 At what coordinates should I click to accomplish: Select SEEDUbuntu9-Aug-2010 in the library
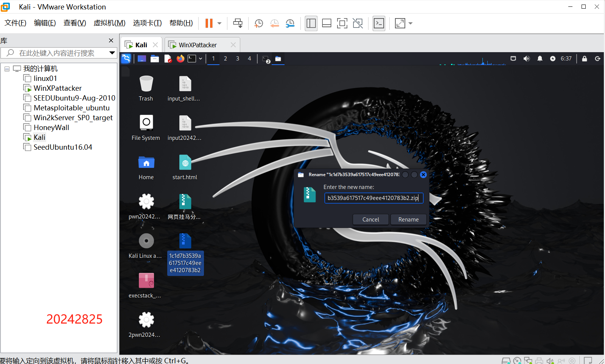pyautogui.click(x=74, y=98)
